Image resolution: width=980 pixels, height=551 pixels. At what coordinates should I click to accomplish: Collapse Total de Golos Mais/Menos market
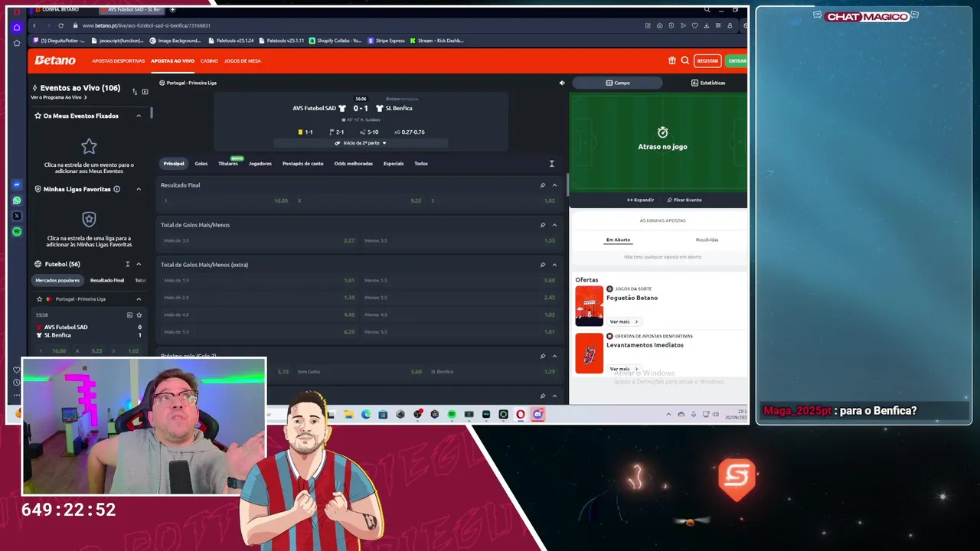tap(554, 225)
